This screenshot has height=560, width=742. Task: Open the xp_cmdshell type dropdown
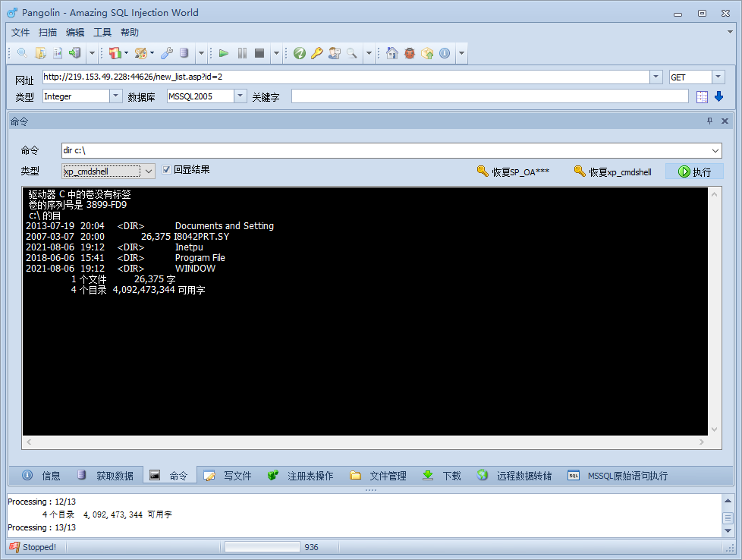click(149, 171)
